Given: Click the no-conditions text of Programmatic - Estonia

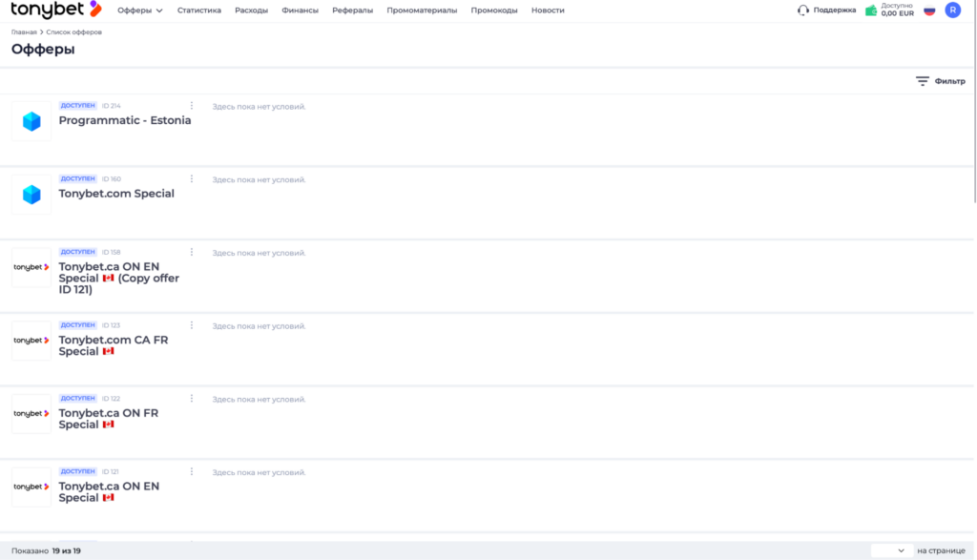Looking at the screenshot, I should pyautogui.click(x=259, y=107).
